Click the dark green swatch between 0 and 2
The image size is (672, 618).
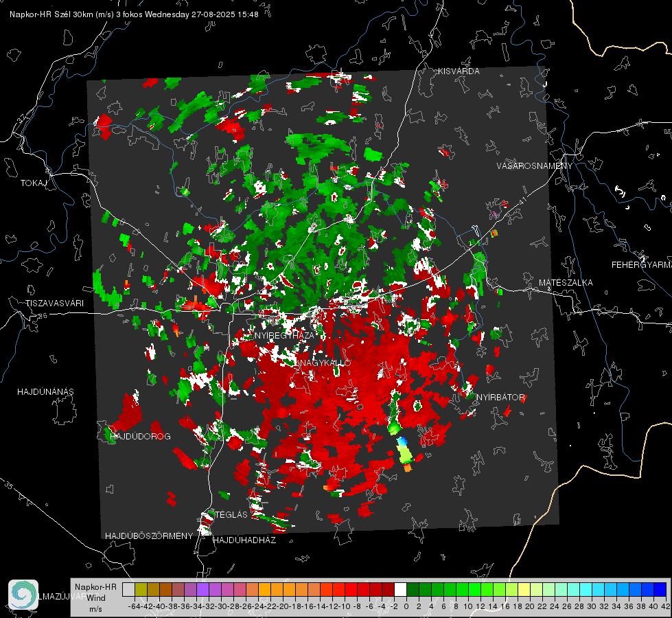coord(413,589)
